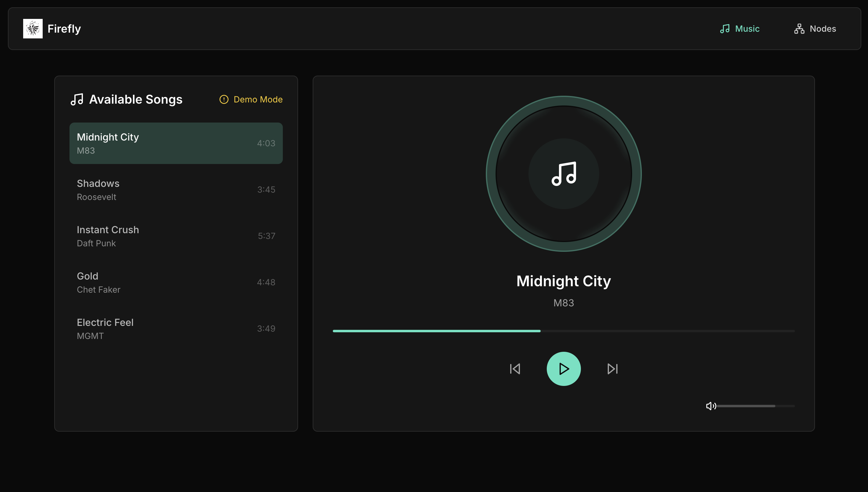This screenshot has height=492, width=868.
Task: Click the Demo Mode warning icon
Action: tap(224, 99)
